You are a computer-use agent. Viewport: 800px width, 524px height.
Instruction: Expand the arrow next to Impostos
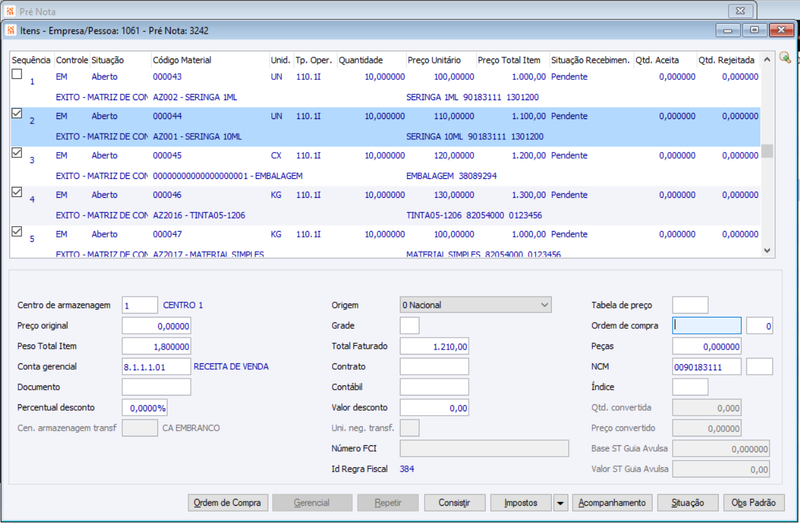pos(560,503)
